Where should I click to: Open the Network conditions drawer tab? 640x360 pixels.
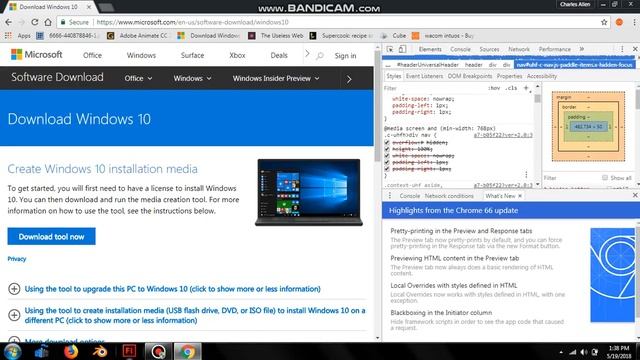click(x=449, y=196)
